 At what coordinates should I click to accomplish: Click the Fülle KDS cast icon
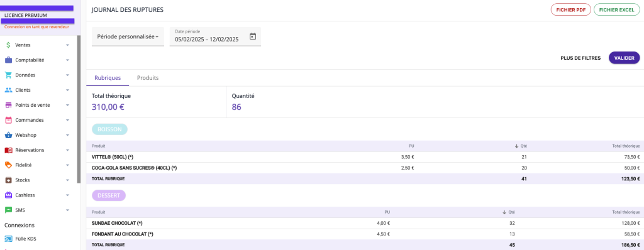[x=8, y=239]
